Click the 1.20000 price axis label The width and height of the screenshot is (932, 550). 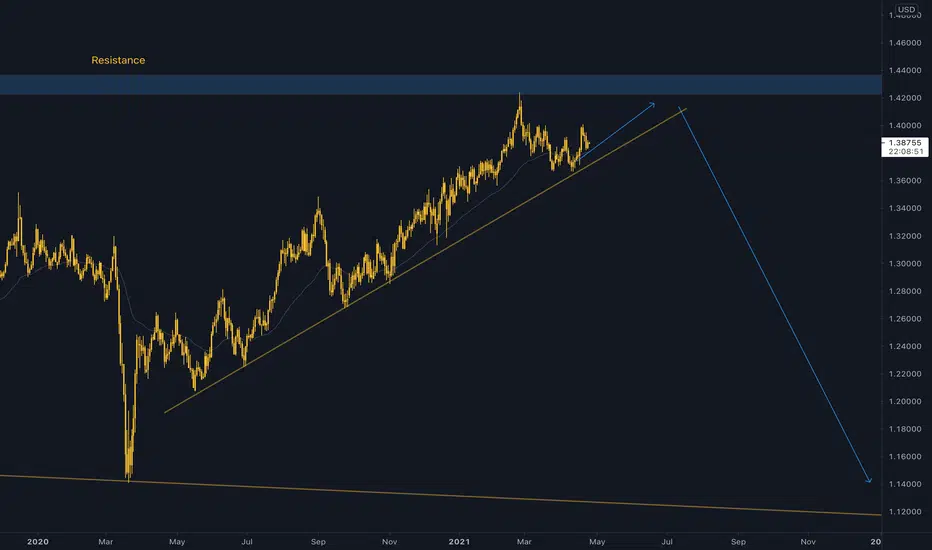coord(905,401)
